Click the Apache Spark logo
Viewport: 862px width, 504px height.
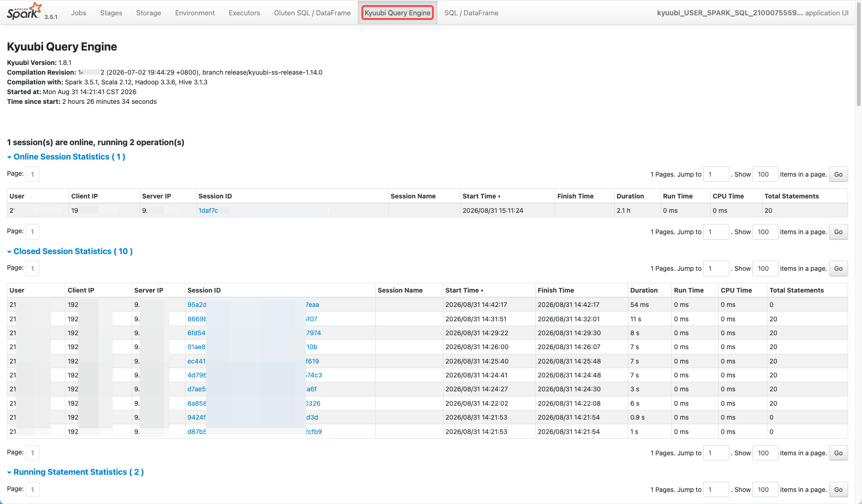(25, 11)
